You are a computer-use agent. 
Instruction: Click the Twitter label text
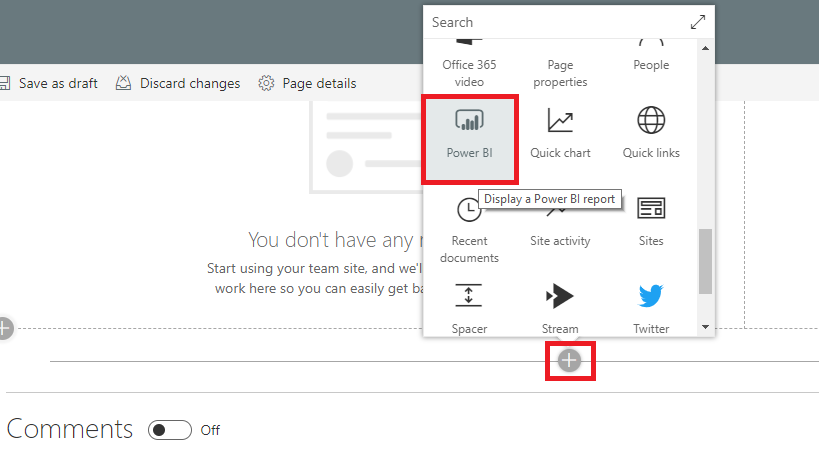pyautogui.click(x=651, y=329)
